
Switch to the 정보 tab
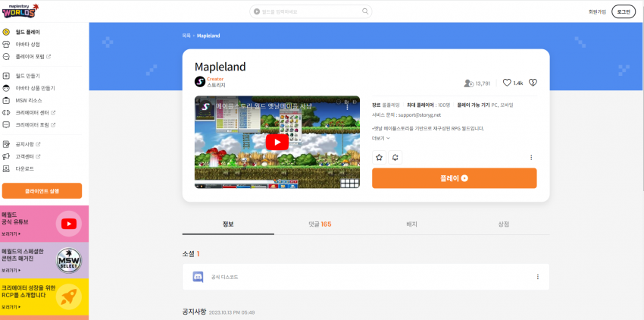(228, 224)
